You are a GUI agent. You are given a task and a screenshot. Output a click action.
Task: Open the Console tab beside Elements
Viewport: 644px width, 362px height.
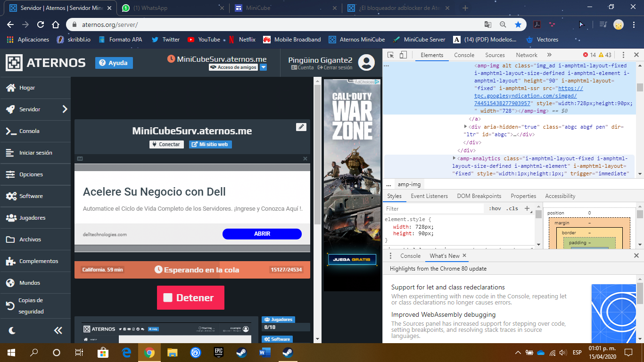[464, 55]
